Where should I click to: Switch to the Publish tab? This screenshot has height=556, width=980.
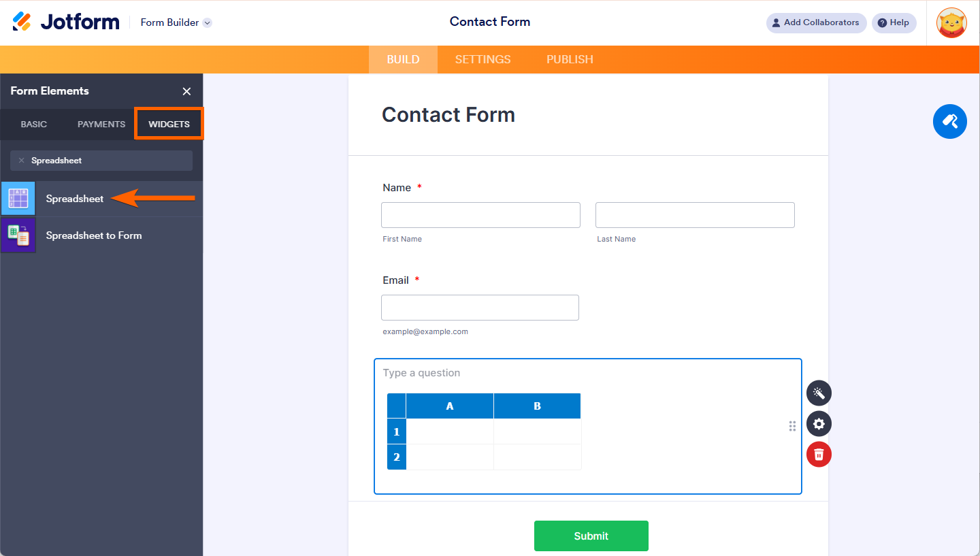(570, 59)
